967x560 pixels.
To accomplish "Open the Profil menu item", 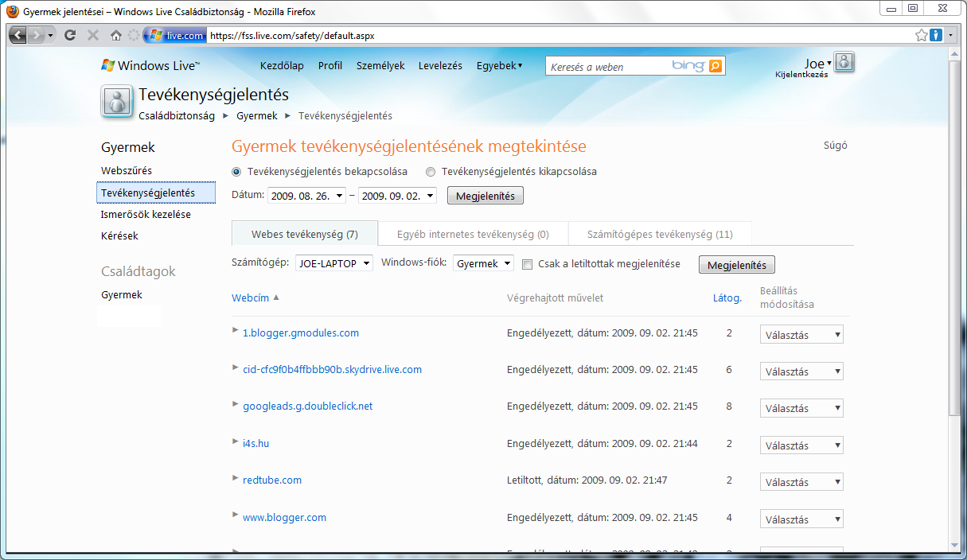I will tap(330, 66).
